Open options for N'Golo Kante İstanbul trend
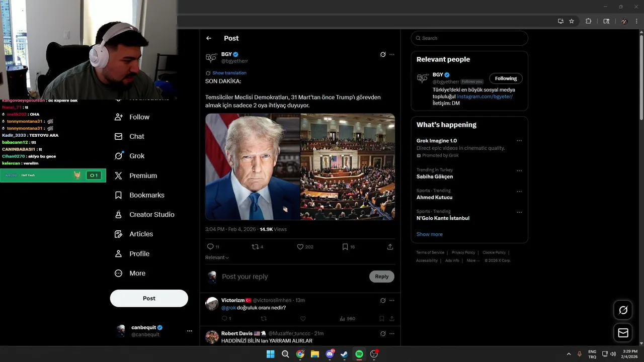 (519, 212)
